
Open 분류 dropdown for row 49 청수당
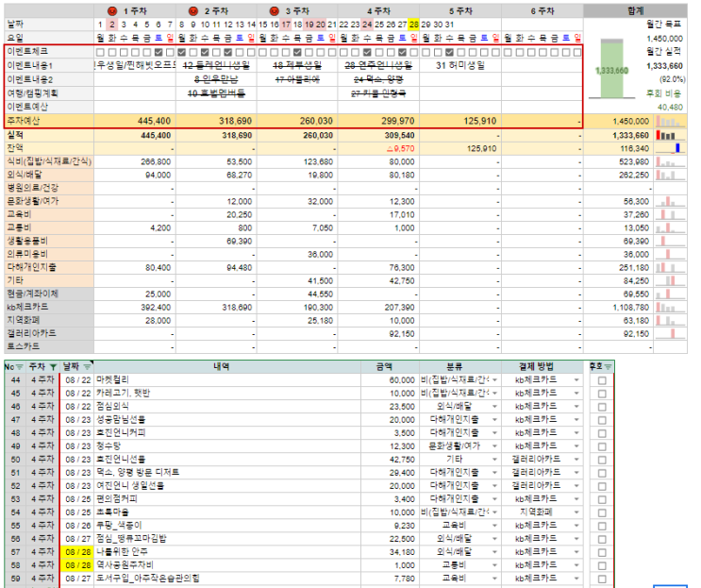click(494, 446)
